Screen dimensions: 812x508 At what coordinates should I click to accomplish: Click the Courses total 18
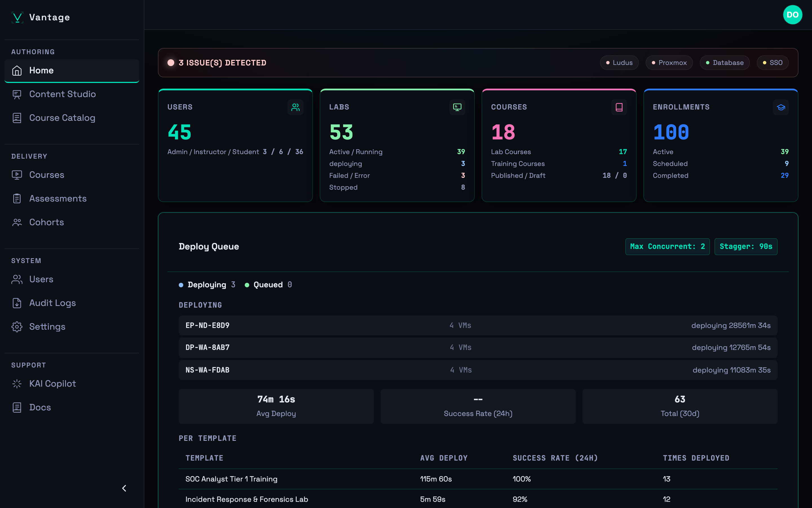pyautogui.click(x=503, y=132)
